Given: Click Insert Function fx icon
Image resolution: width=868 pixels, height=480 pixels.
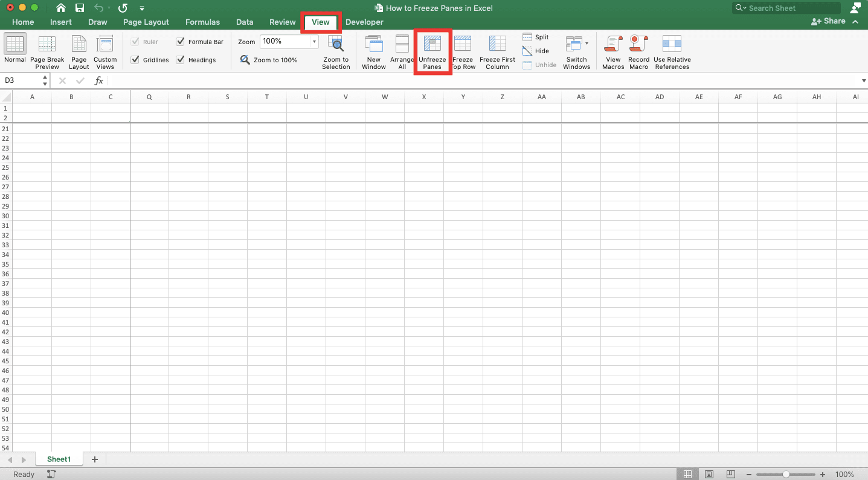Looking at the screenshot, I should pyautogui.click(x=99, y=80).
